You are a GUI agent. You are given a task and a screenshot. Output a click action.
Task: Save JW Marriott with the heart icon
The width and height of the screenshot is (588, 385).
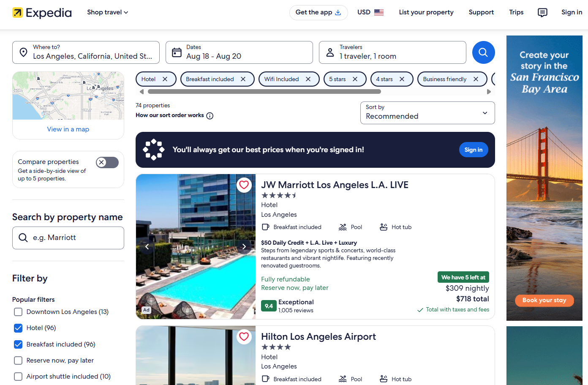[x=244, y=185]
